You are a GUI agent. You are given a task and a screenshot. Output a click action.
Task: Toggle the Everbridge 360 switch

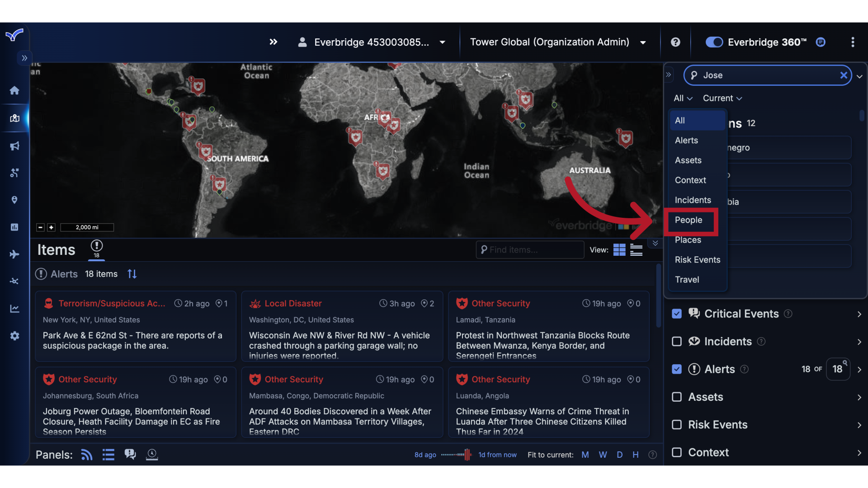tap(713, 42)
